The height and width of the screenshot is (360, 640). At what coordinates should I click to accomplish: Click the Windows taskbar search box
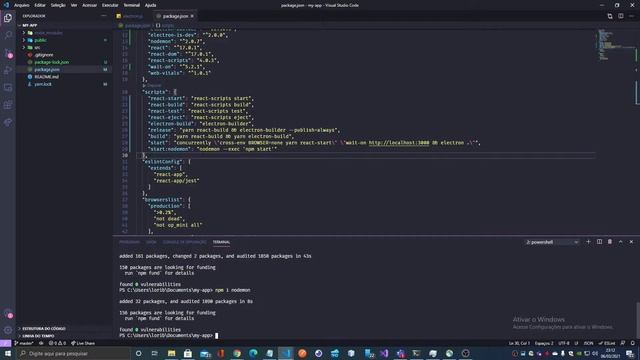[73, 353]
